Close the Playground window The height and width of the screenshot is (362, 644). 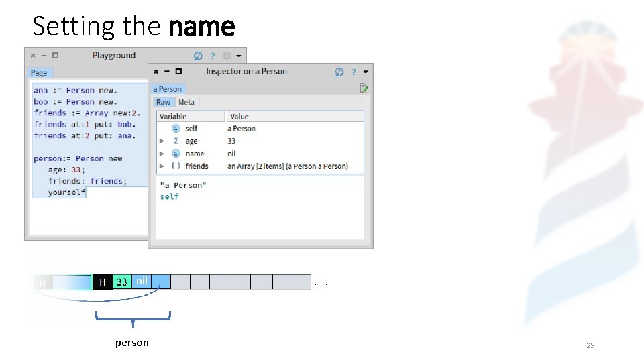tap(33, 56)
